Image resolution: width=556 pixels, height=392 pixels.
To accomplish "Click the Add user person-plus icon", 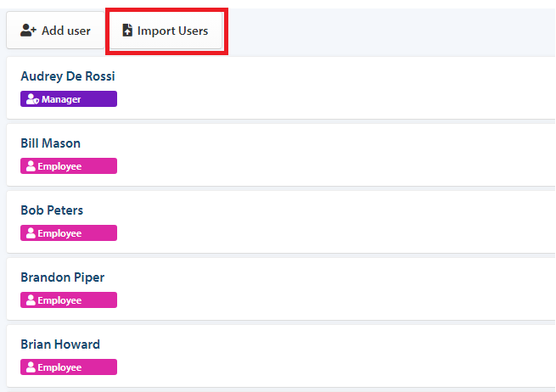I will point(28,31).
